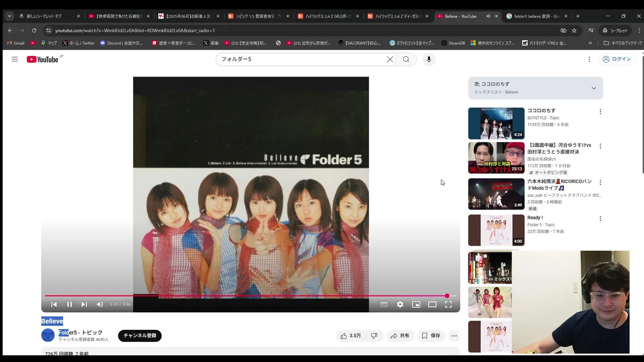Show more bookmarks with the chevron
The image size is (644, 362).
pyautogui.click(x=590, y=43)
